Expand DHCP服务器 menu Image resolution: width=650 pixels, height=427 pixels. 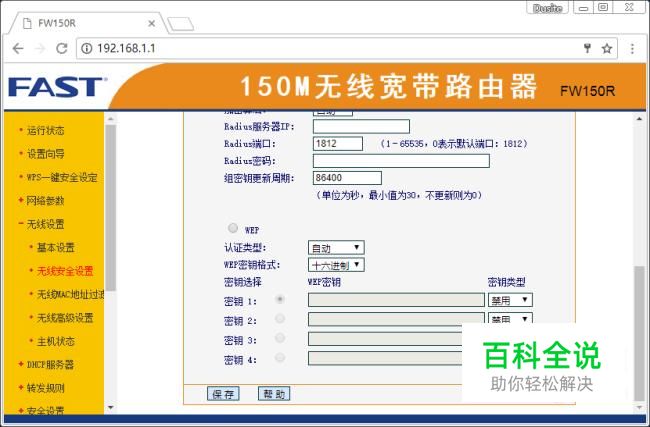click(50, 365)
